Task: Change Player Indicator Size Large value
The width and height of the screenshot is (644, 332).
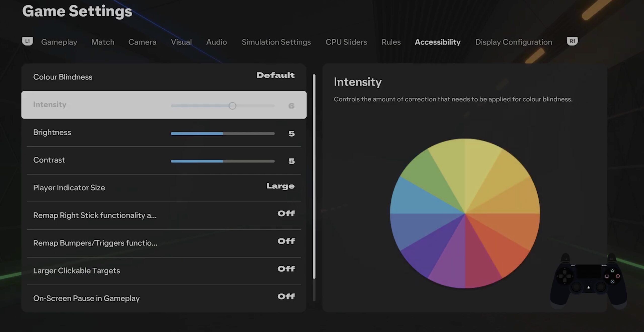Action: coord(280,186)
